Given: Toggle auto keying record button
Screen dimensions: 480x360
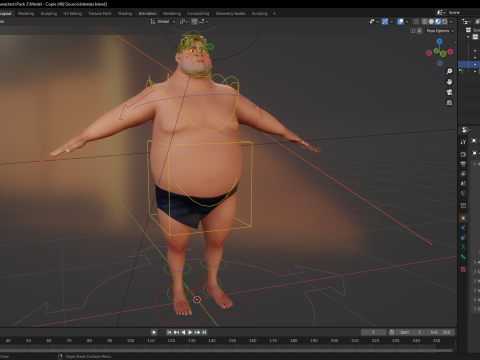Looking at the screenshot, I should (154, 332).
